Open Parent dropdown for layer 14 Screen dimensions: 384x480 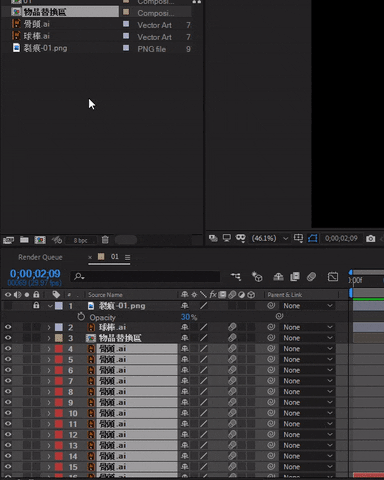coord(307,456)
